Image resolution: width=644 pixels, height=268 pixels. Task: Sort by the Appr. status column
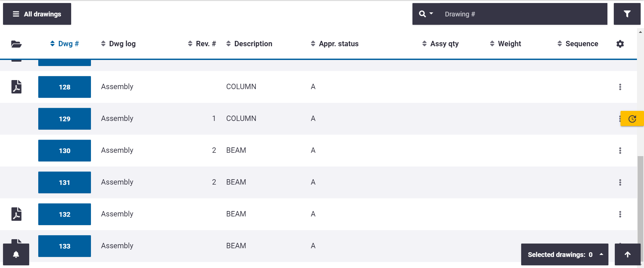click(335, 44)
